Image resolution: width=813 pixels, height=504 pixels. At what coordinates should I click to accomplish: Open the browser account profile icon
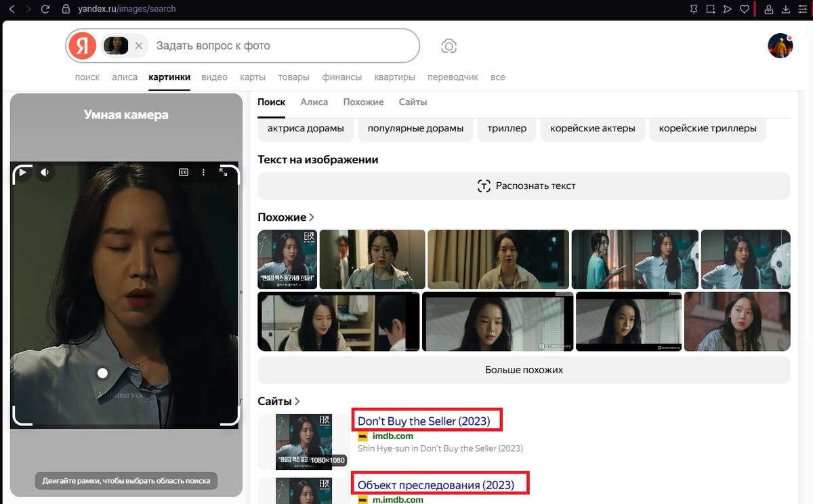pos(769,9)
